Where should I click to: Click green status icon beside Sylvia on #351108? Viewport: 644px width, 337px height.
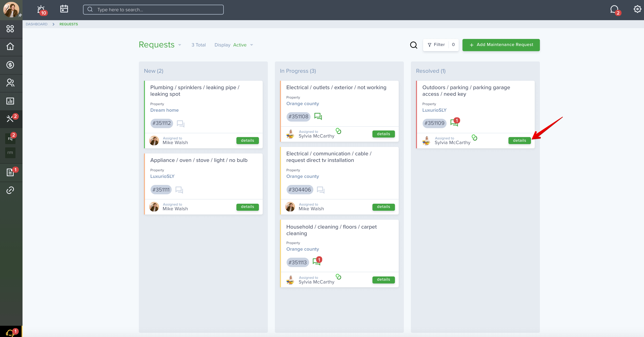(x=338, y=131)
